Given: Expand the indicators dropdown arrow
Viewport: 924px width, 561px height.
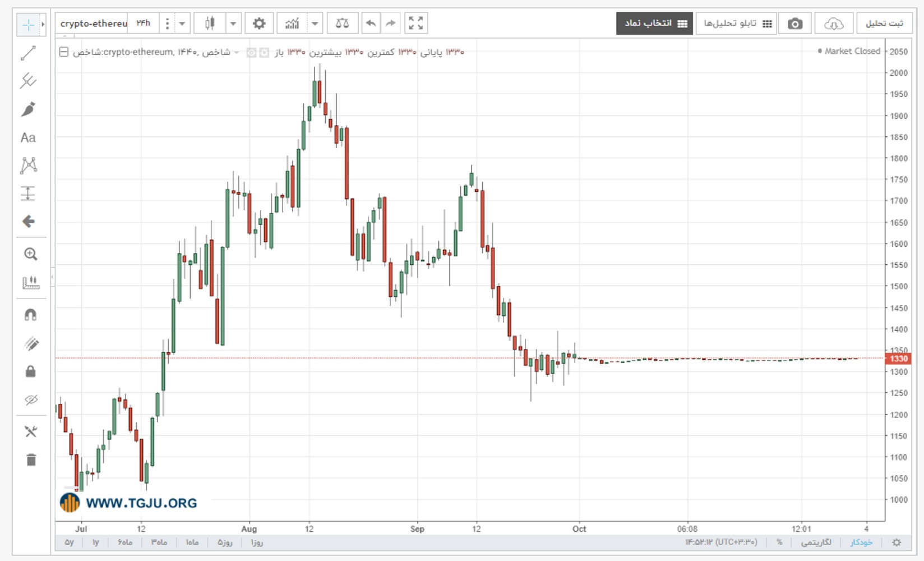Looking at the screenshot, I should pyautogui.click(x=315, y=24).
